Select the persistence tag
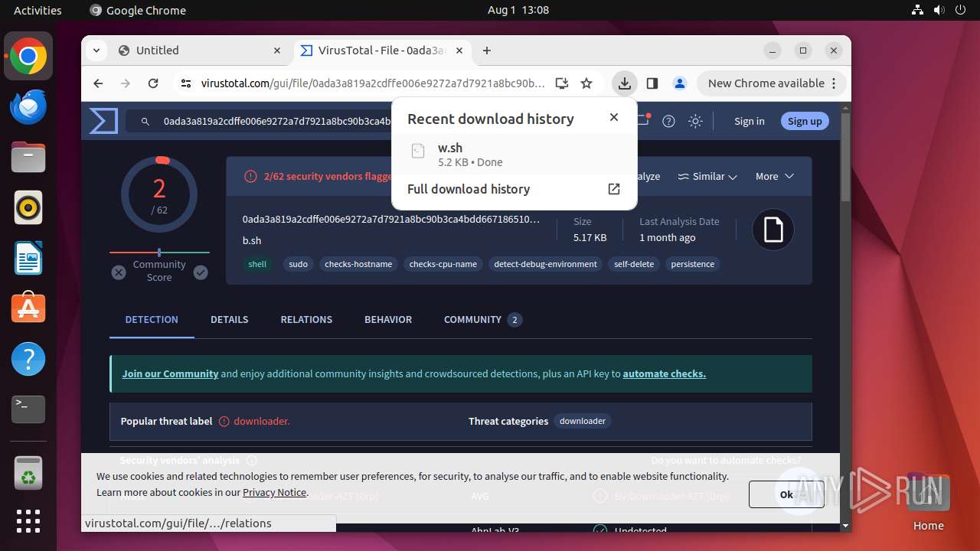Image resolution: width=980 pixels, height=551 pixels. tap(693, 264)
